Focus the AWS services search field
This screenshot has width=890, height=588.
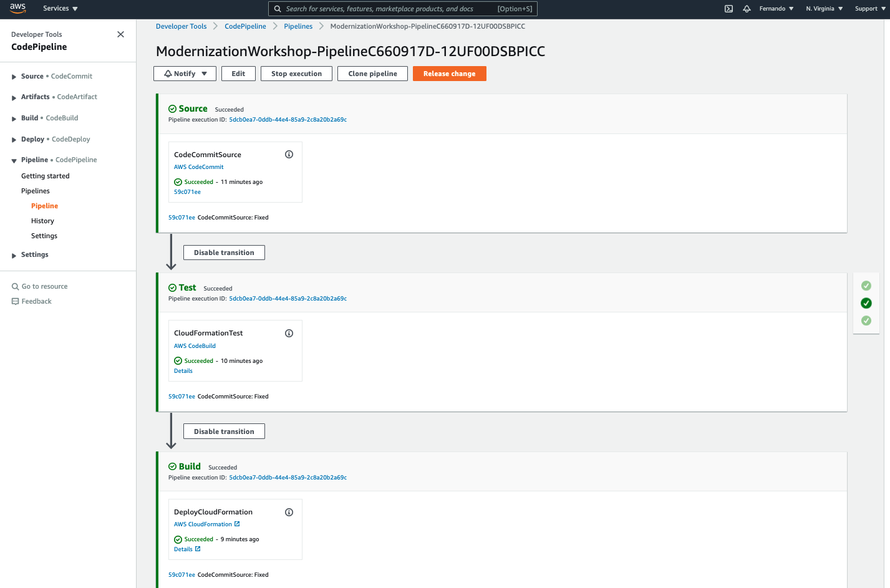[x=403, y=9]
